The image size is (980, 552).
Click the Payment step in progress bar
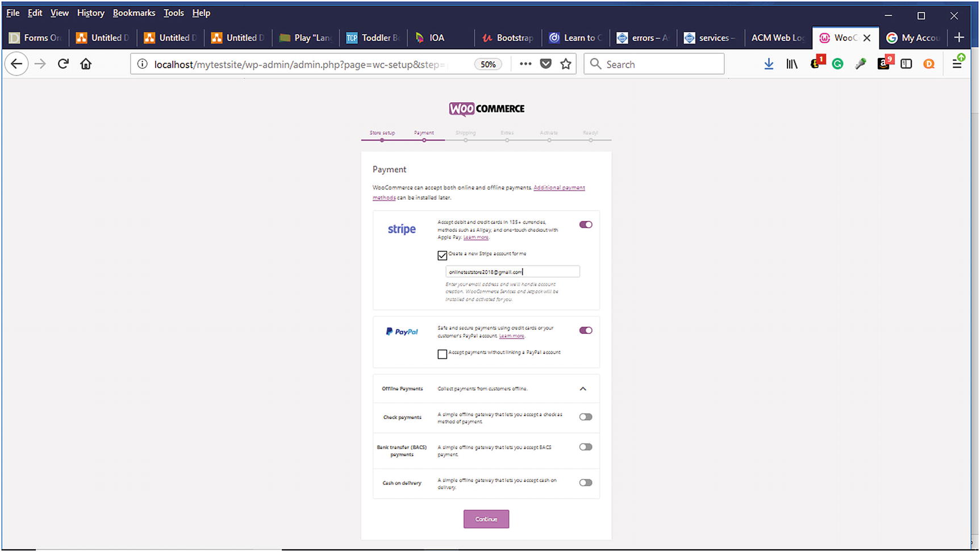pos(424,135)
